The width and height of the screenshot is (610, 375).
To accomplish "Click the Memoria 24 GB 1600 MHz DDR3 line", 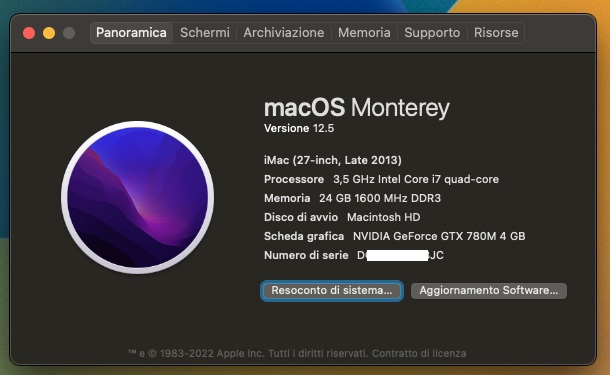I will click(x=352, y=198).
